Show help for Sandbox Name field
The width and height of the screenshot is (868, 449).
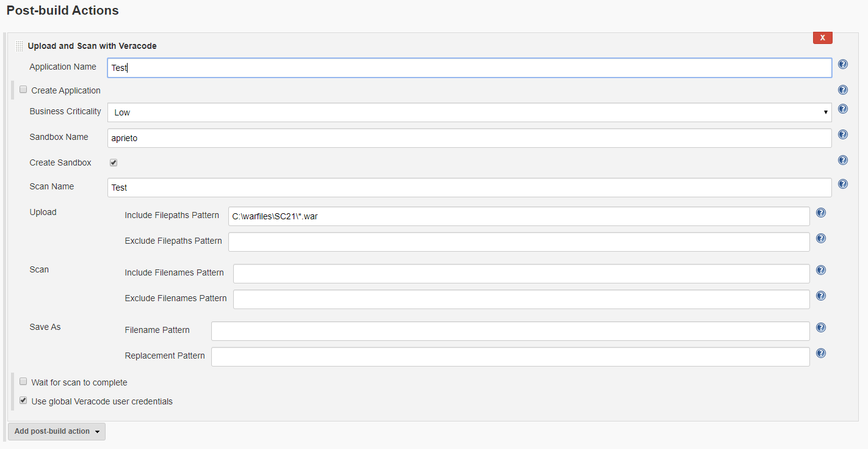pos(843,135)
